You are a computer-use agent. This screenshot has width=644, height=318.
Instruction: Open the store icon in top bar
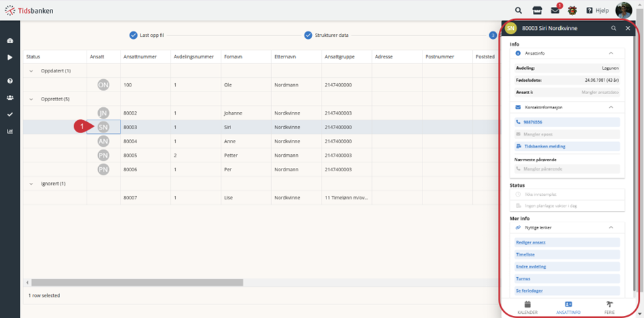[537, 11]
